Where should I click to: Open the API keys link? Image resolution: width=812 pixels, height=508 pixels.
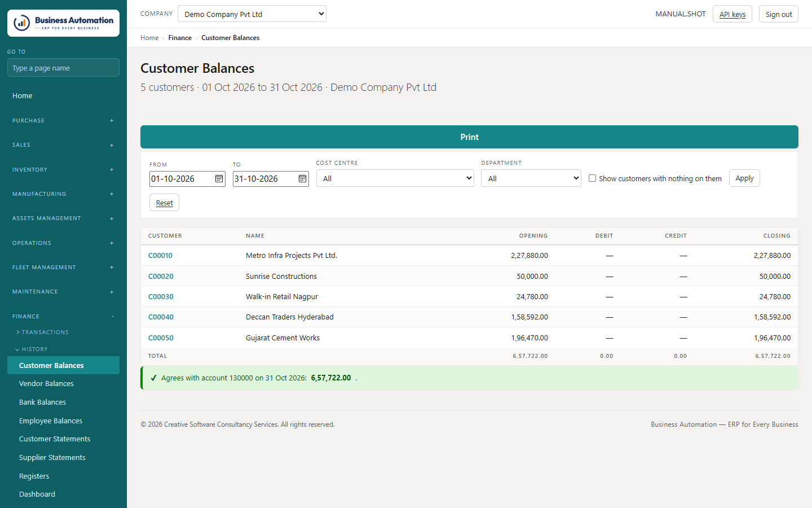click(x=732, y=14)
